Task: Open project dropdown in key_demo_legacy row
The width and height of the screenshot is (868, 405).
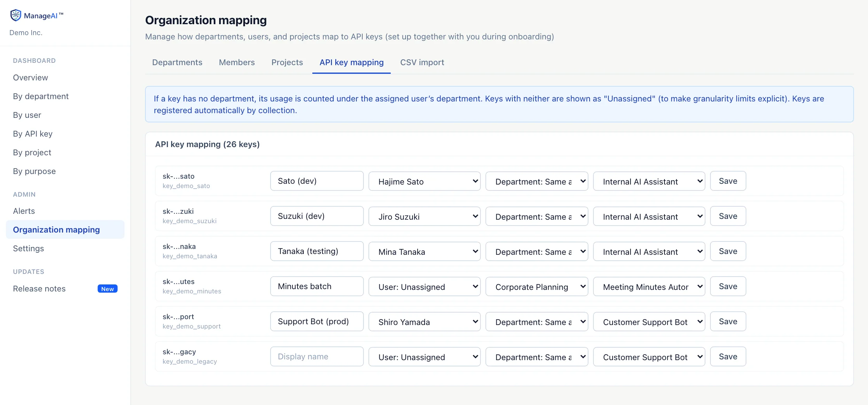Action: pyautogui.click(x=649, y=357)
